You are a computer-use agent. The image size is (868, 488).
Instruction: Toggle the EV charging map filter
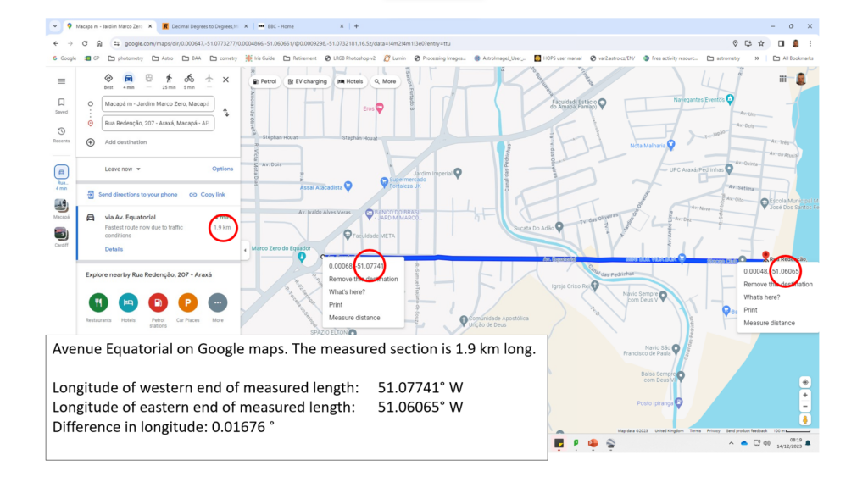pyautogui.click(x=306, y=81)
